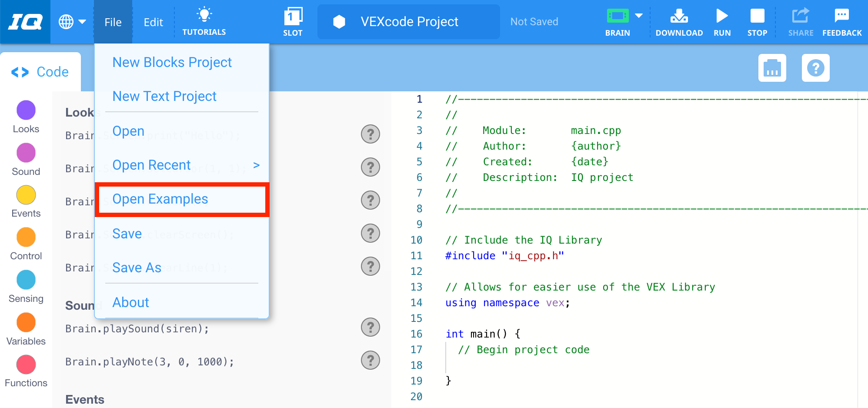This screenshot has width=868, height=408.
Task: Open the Edit menu
Action: click(x=153, y=22)
